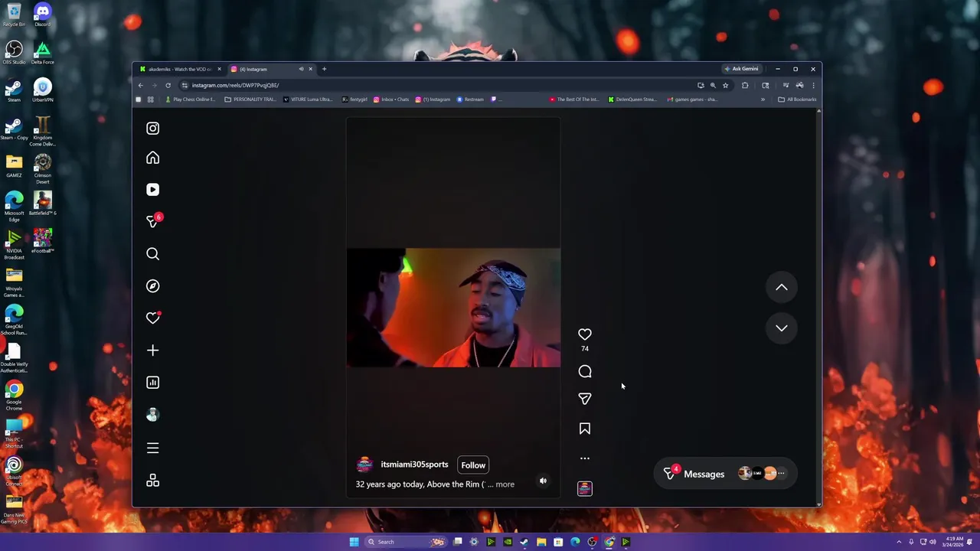The width and height of the screenshot is (980, 551).
Task: Open All Bookmarks folder
Action: coord(797,99)
